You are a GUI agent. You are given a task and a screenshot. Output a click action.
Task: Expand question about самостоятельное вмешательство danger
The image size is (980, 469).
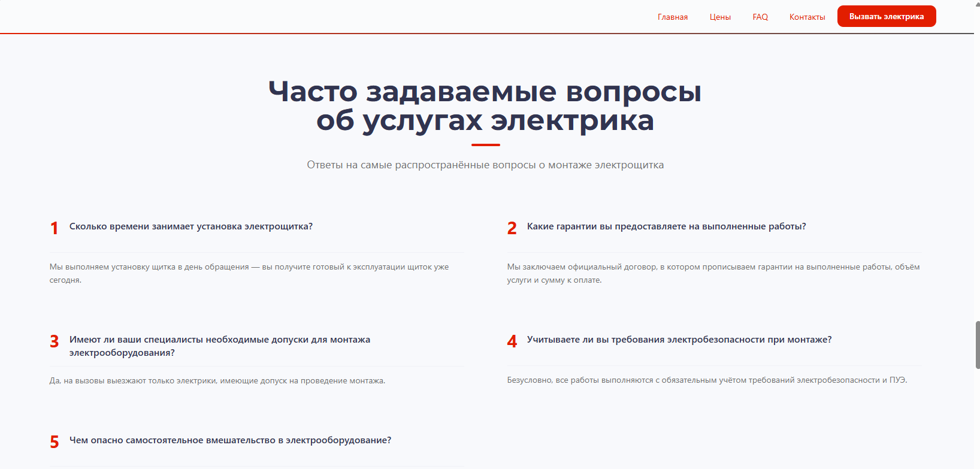pyautogui.click(x=230, y=440)
